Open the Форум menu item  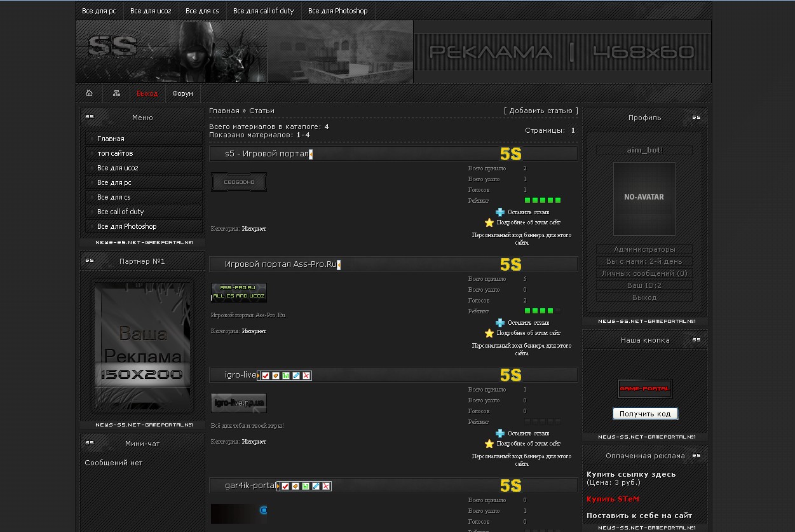[x=182, y=93]
